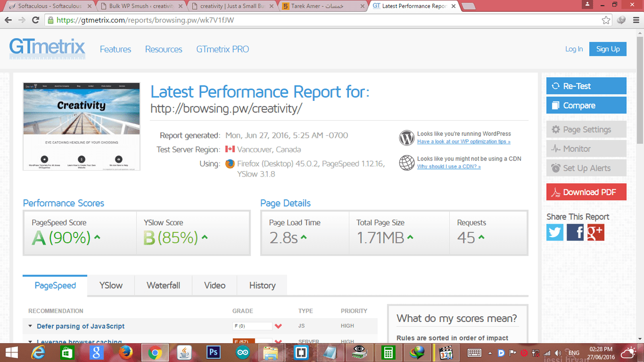
Task: Open Windows Store taskbar icon
Action: pyautogui.click(x=67, y=352)
